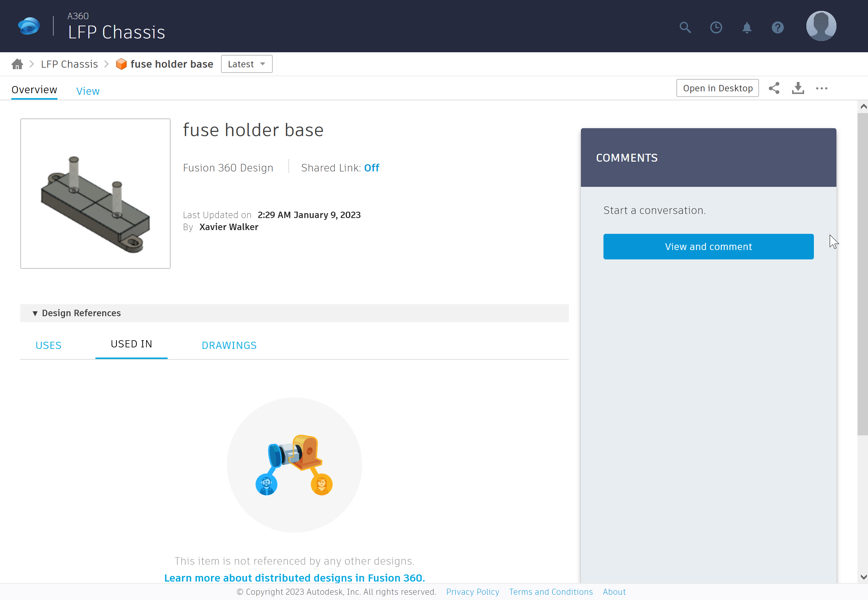The height and width of the screenshot is (600, 868).
Task: Collapse the Design References section
Action: point(35,313)
